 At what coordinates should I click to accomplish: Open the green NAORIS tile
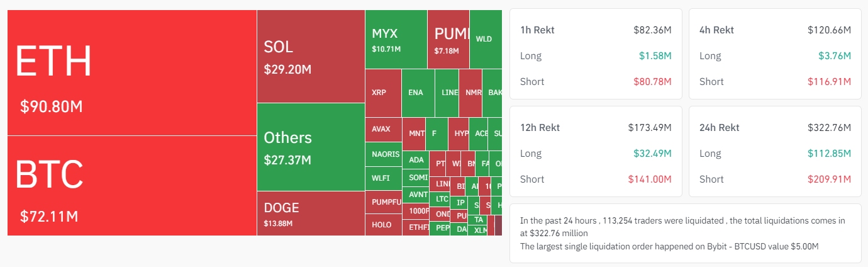click(x=383, y=154)
